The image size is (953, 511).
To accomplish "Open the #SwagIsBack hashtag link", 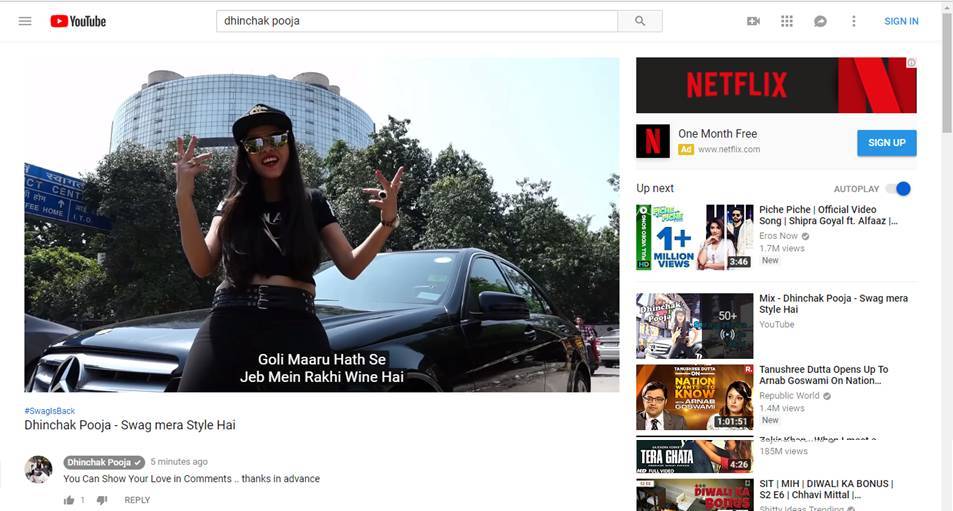I will coord(49,411).
